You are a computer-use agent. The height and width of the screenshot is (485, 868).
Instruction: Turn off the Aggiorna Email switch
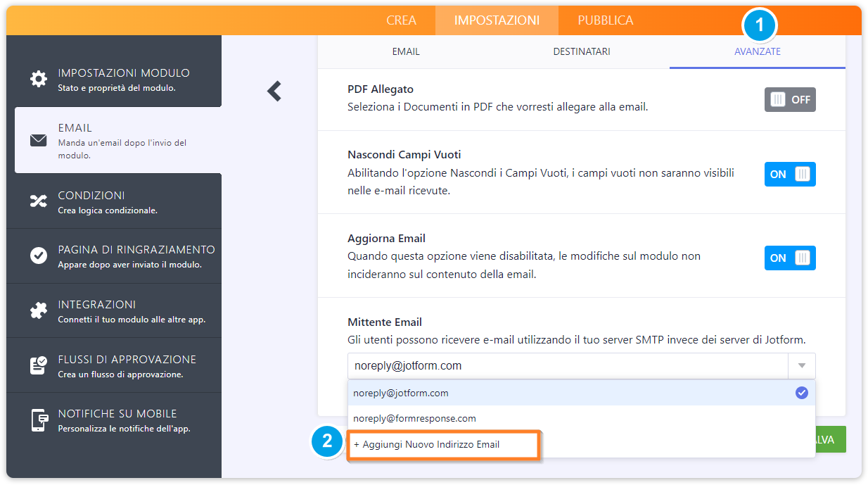pyautogui.click(x=789, y=258)
